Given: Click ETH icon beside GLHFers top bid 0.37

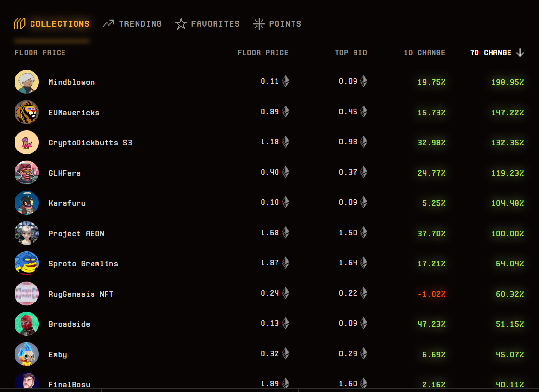Looking at the screenshot, I should coord(364,172).
